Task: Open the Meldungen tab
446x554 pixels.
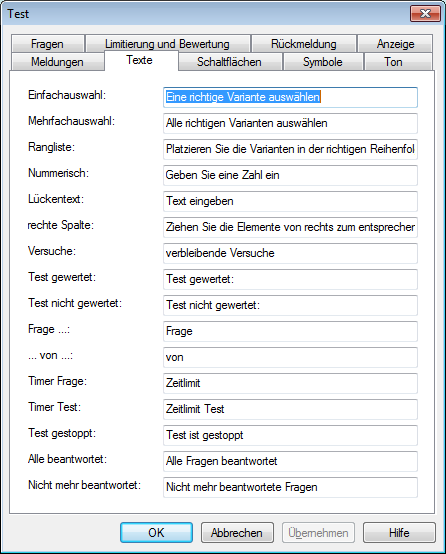Action: (x=58, y=62)
